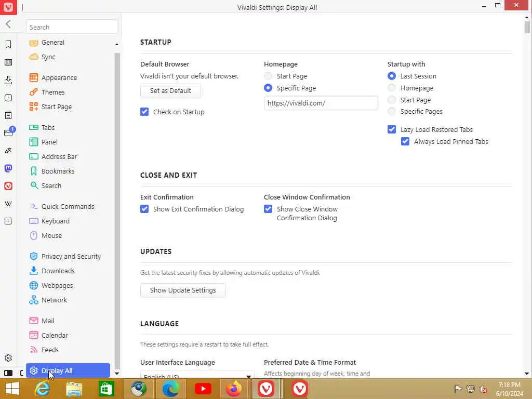Image resolution: width=532 pixels, height=399 pixels.
Task: Select the Display All category
Action: pyautogui.click(x=68, y=370)
